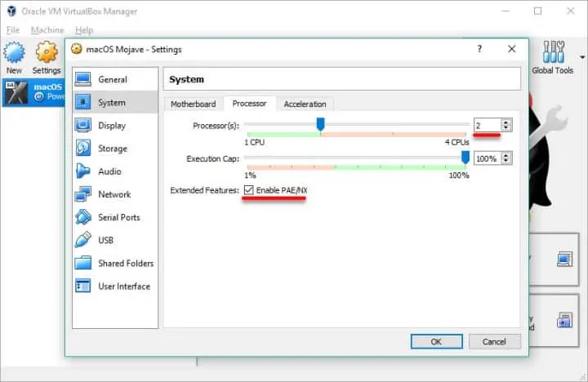Minimize the VirtualBox Manager window
The image size is (588, 382).
point(506,11)
